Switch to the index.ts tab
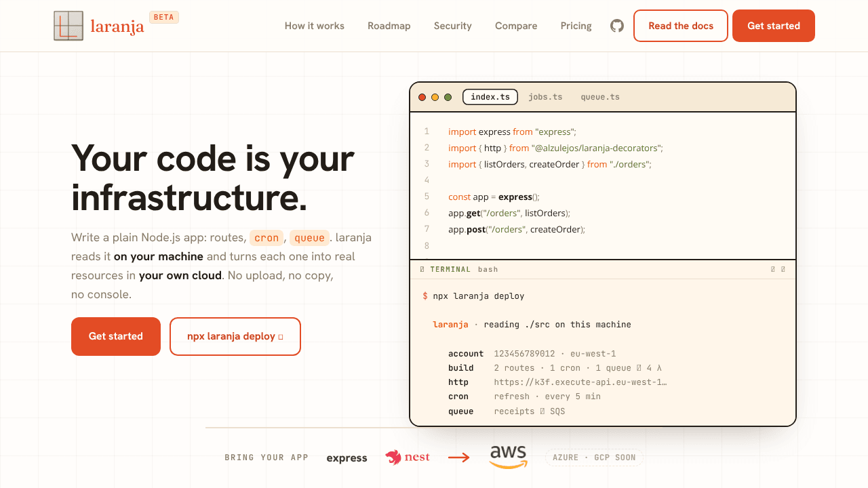868x488 pixels. [x=490, y=97]
